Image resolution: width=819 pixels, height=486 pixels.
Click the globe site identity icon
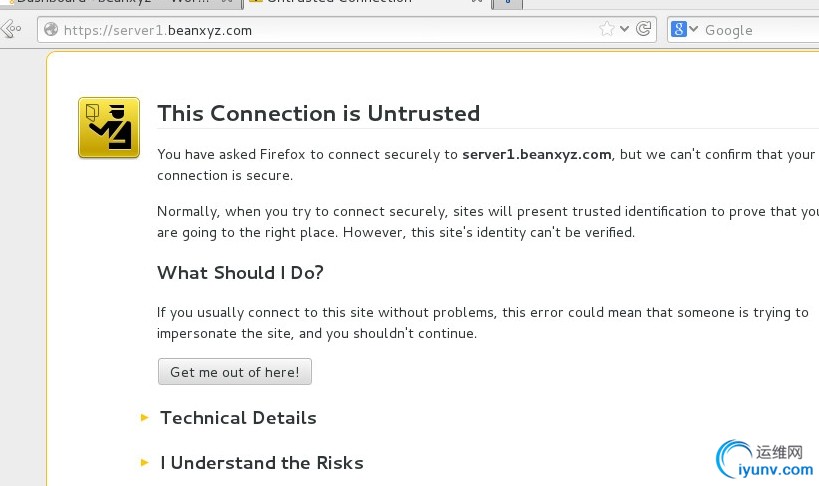[51, 29]
